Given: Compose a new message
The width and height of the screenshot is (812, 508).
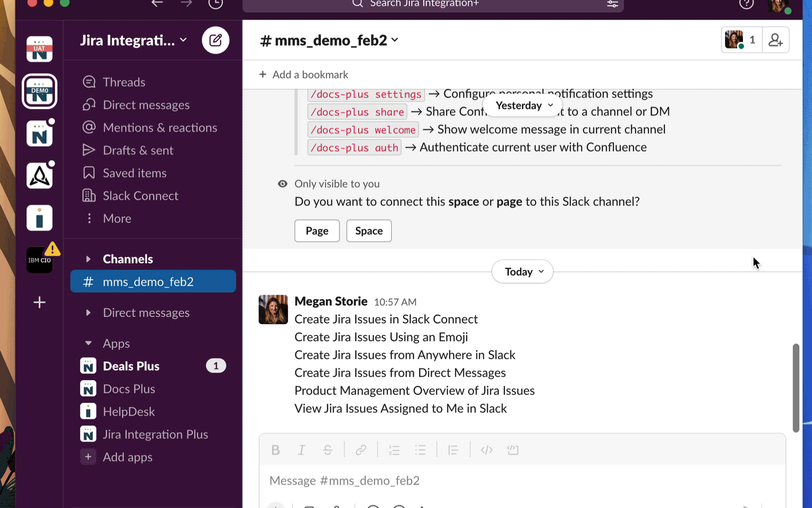Looking at the screenshot, I should [x=216, y=40].
